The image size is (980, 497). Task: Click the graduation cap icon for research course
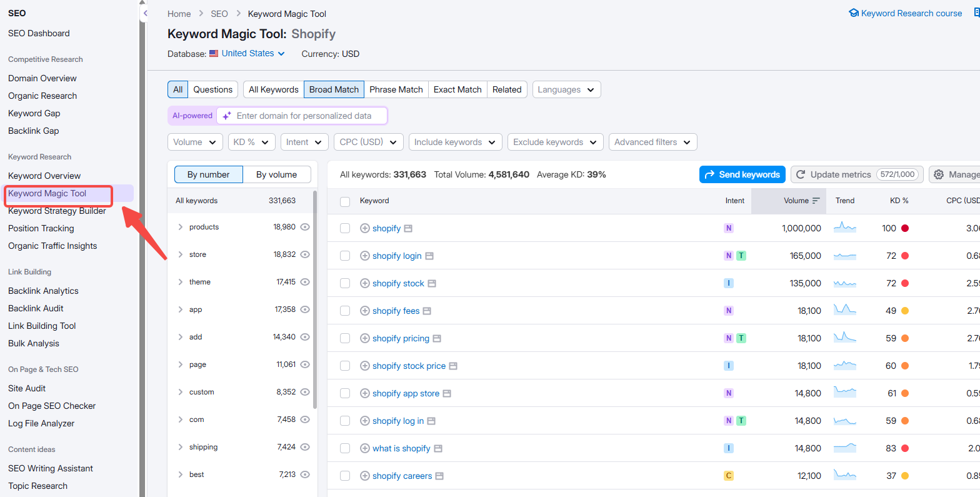pos(854,13)
